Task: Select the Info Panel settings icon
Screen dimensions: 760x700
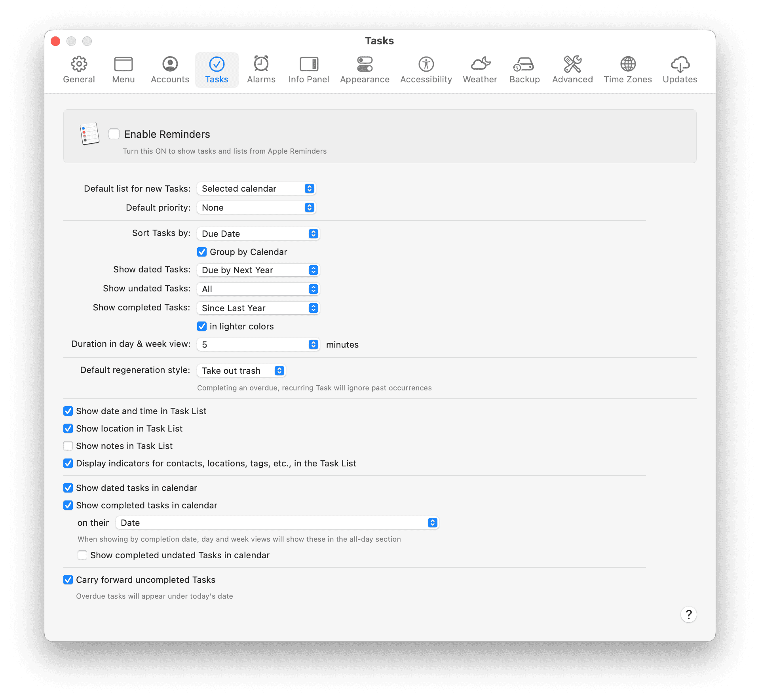Action: (x=308, y=69)
